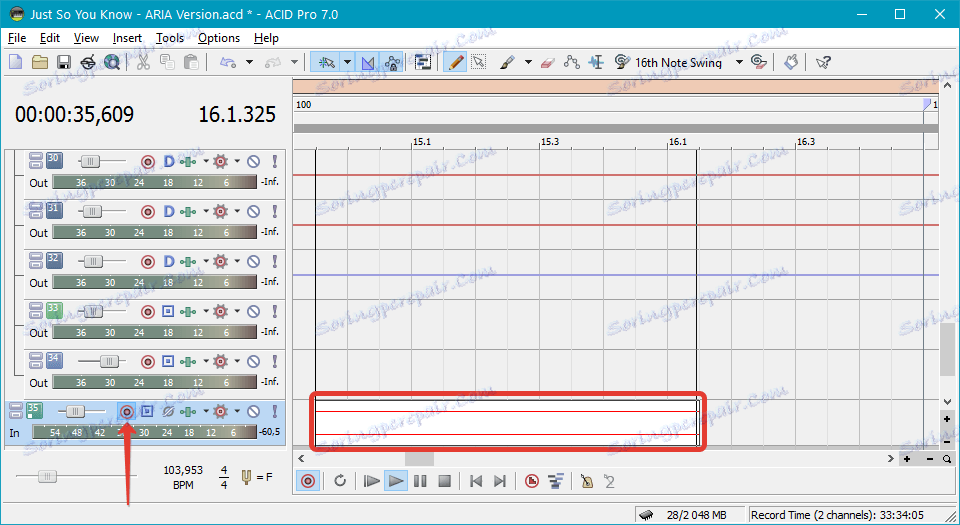Open the View menu
Screen dimensions: 960x525
[x=86, y=38]
